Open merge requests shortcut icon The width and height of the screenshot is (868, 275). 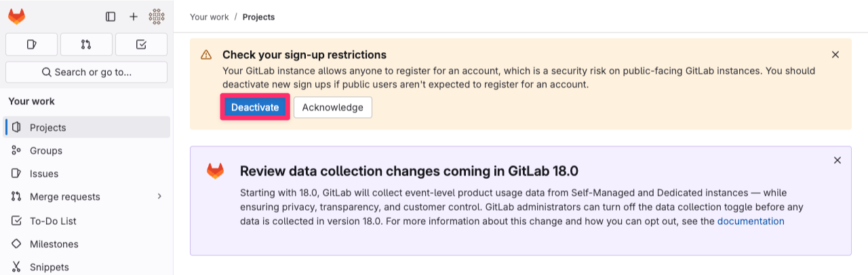86,45
